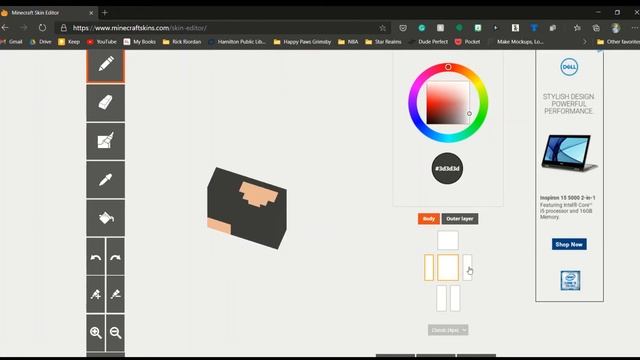Image resolution: width=640 pixels, height=360 pixels.
Task: Refresh the current page
Action: [x=42, y=28]
